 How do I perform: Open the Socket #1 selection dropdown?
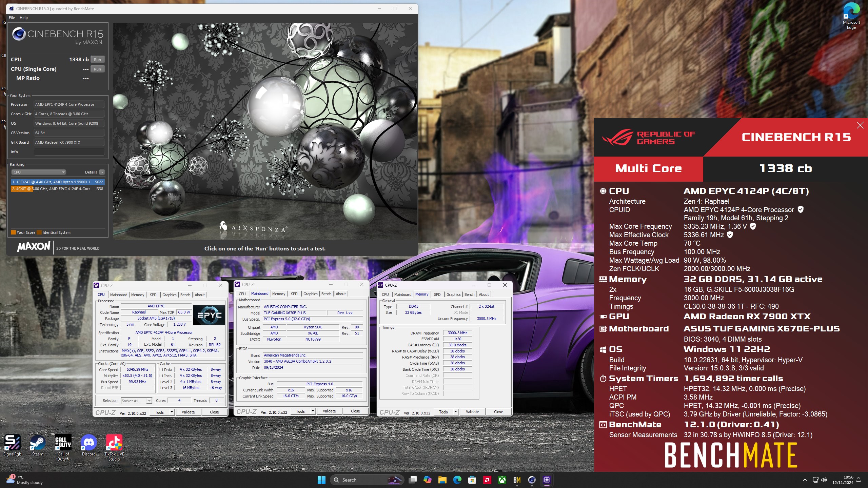coord(136,401)
